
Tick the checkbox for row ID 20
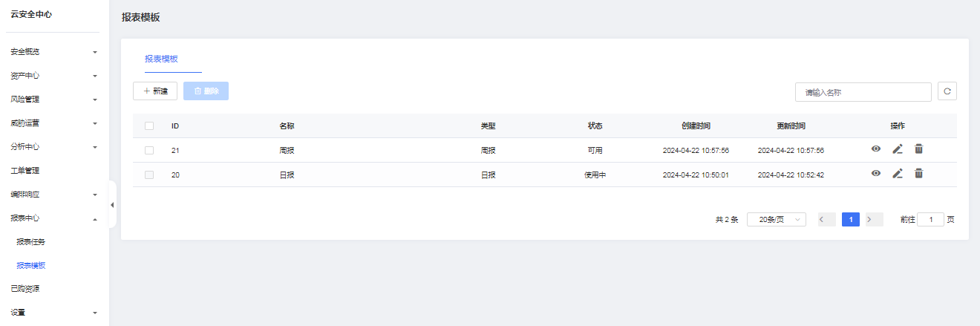pos(149,175)
